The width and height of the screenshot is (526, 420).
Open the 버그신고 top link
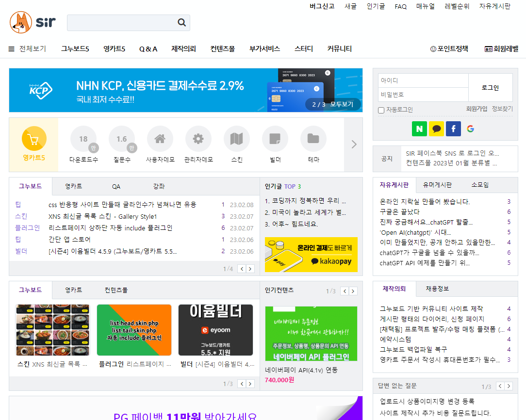pyautogui.click(x=322, y=6)
